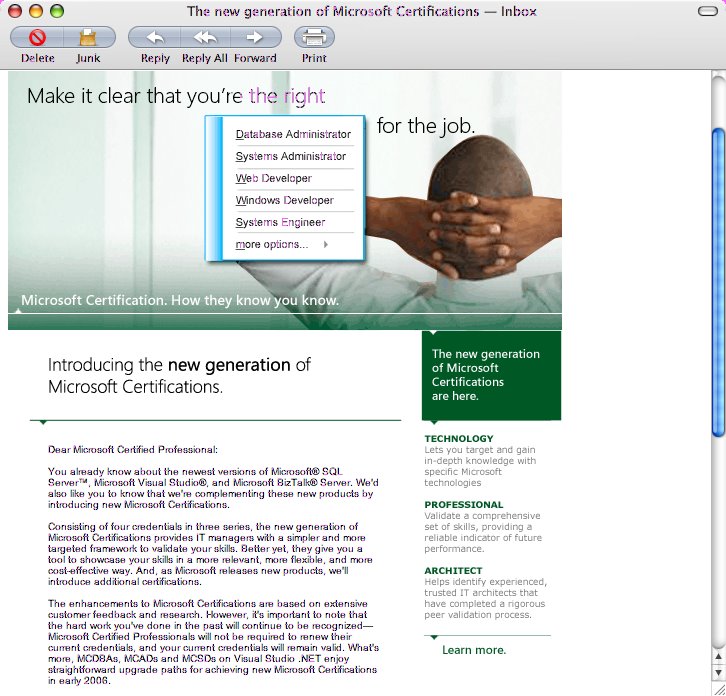The image size is (726, 696).
Task: Expand the more options submenu
Action: [x=282, y=245]
